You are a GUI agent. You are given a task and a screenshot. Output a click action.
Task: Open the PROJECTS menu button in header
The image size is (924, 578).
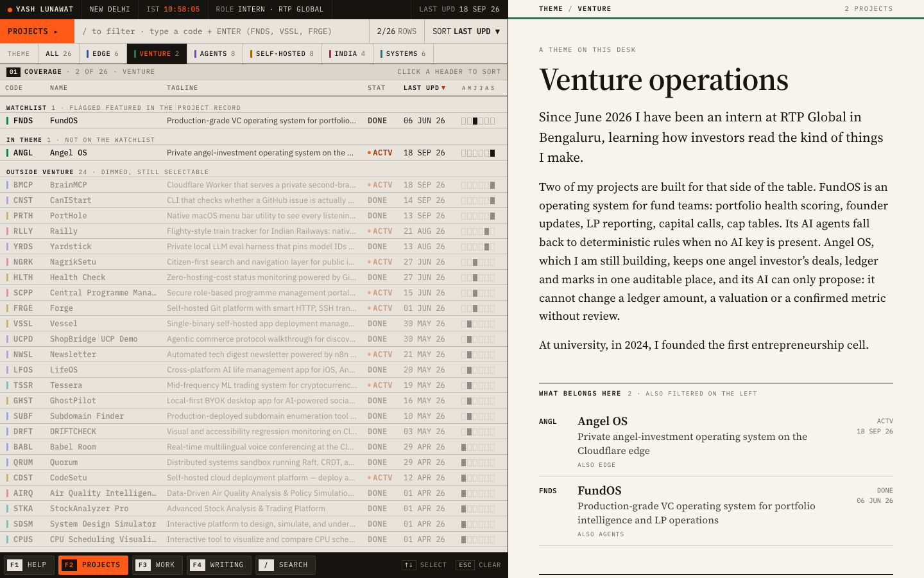(37, 31)
